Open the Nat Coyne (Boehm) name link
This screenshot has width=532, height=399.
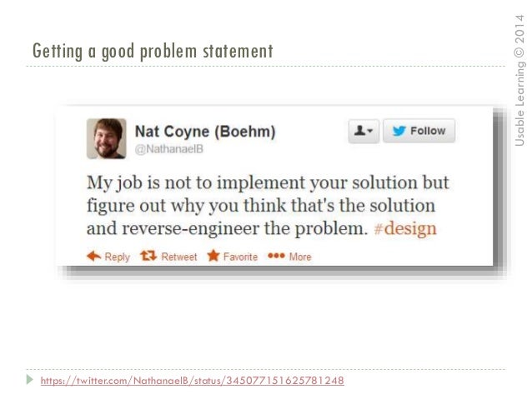[x=205, y=132]
